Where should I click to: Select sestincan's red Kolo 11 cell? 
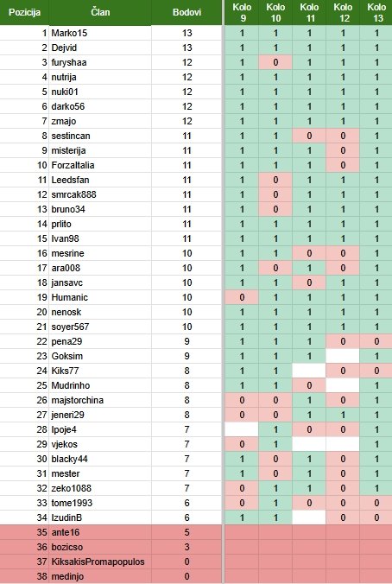[x=309, y=136]
